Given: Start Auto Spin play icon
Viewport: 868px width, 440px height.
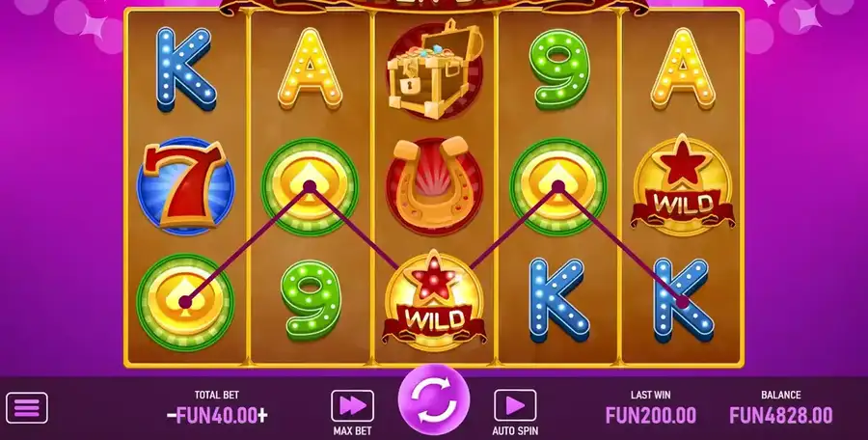Looking at the screenshot, I should point(515,405).
